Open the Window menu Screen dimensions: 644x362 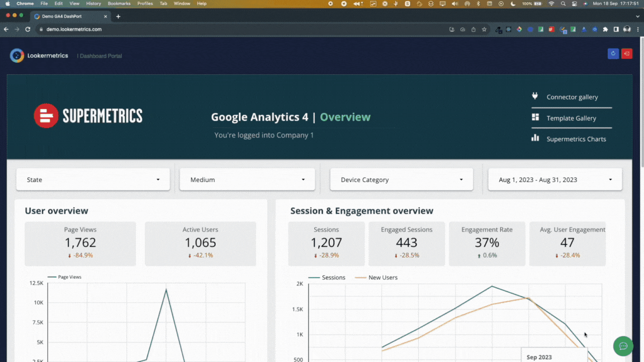pos(182,4)
